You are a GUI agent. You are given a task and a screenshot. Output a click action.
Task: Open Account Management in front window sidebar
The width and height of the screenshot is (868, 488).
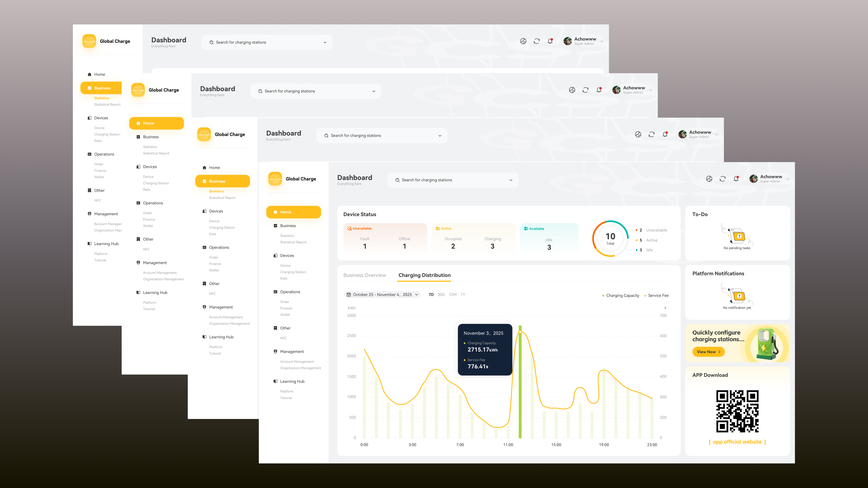297,362
